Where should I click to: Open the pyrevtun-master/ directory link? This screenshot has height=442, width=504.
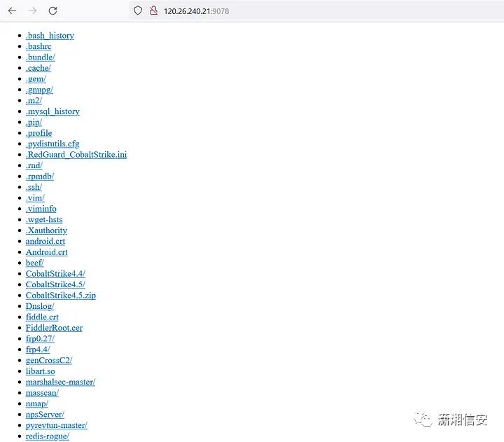coord(57,426)
